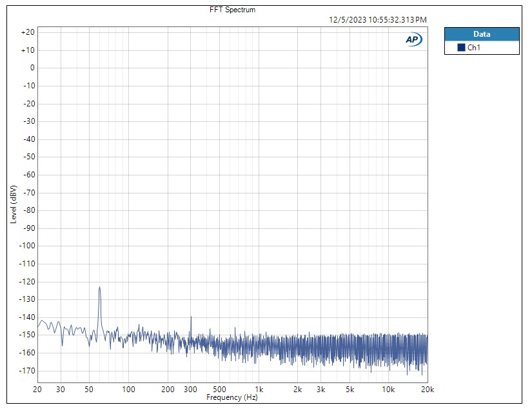Select the FFT Spectrum graph title
This screenshot has height=416, width=532.
tap(232, 10)
